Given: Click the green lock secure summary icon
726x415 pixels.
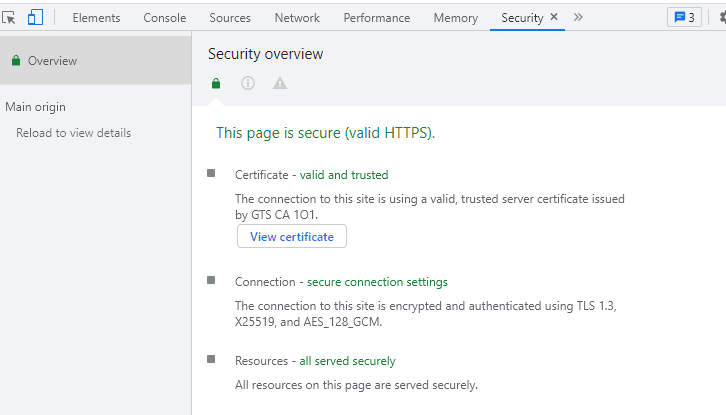Looking at the screenshot, I should pyautogui.click(x=216, y=83).
